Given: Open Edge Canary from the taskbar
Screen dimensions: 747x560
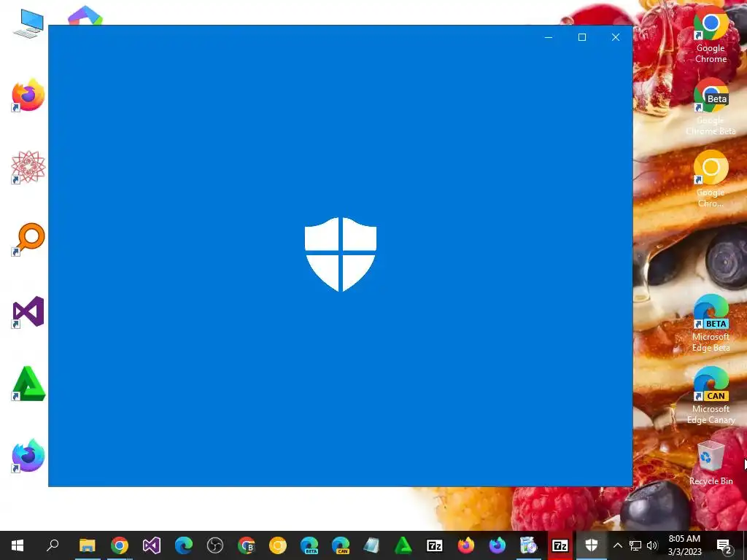Looking at the screenshot, I should click(341, 545).
